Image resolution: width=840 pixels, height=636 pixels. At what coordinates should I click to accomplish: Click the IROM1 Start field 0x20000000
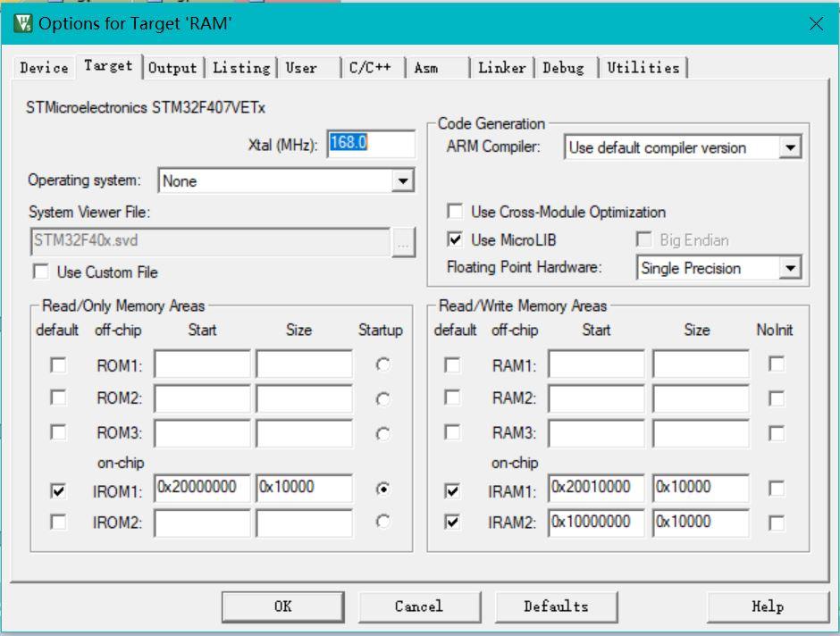point(202,488)
